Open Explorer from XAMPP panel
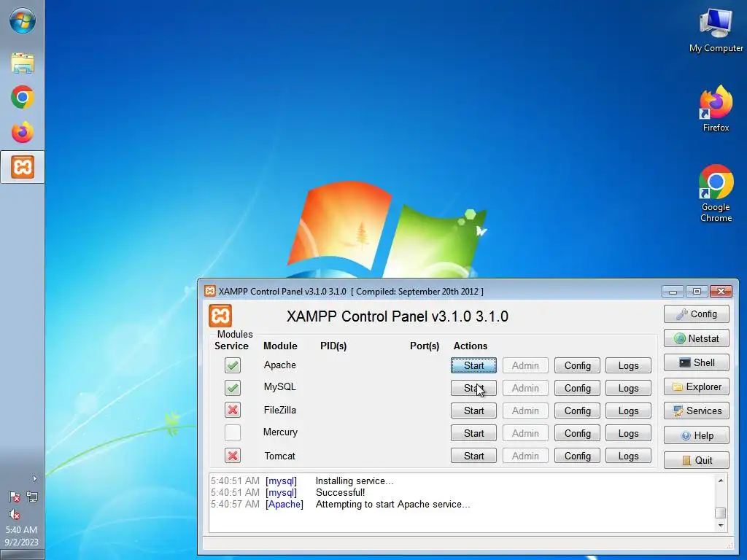The image size is (747, 560). [x=697, y=386]
